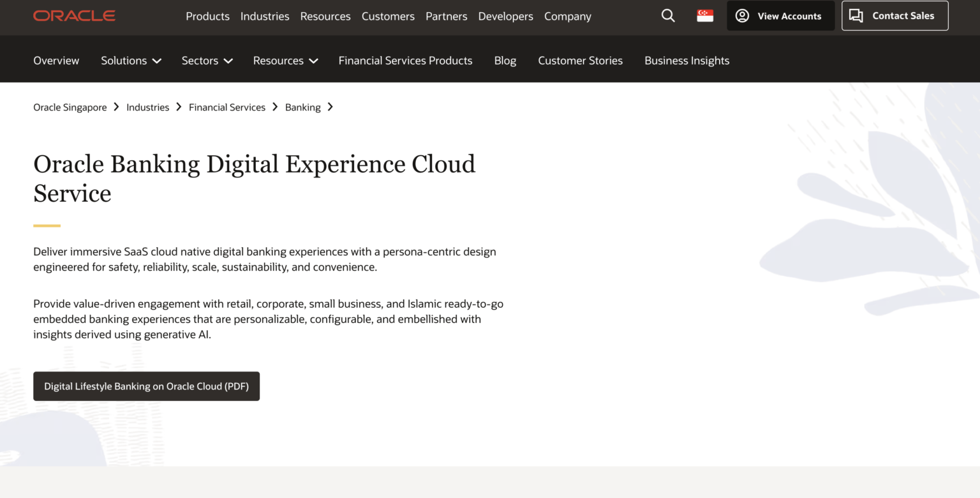Expand the Resources submenu dropdown
Screen dimensions: 980x498
[285, 61]
